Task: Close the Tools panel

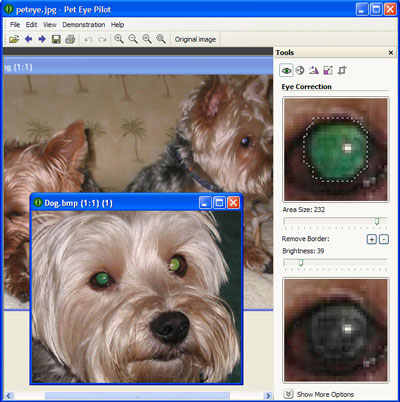Action: 391,53
